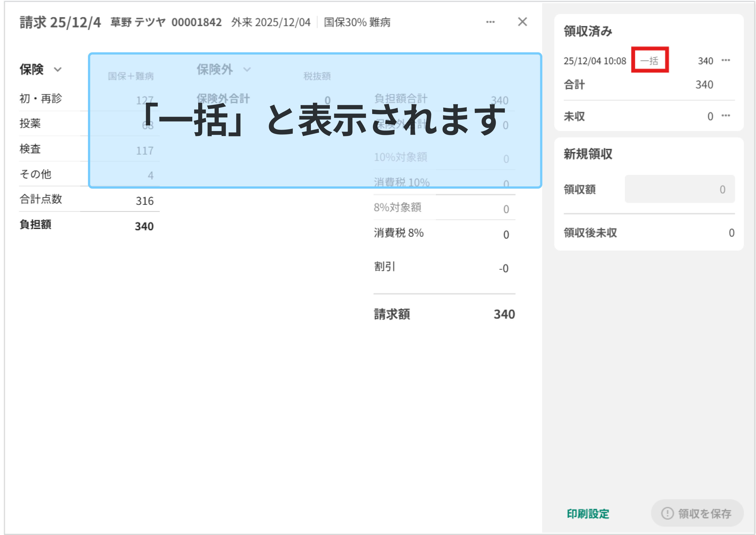
Task: Click the 保険 section heading
Action: [x=32, y=70]
